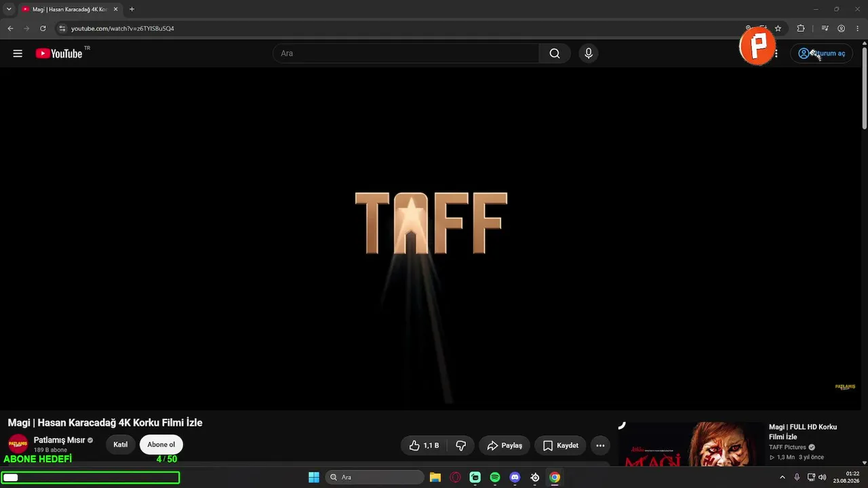This screenshot has height=488, width=868.
Task: Click the YouTube magnifier search button
Action: 555,54
